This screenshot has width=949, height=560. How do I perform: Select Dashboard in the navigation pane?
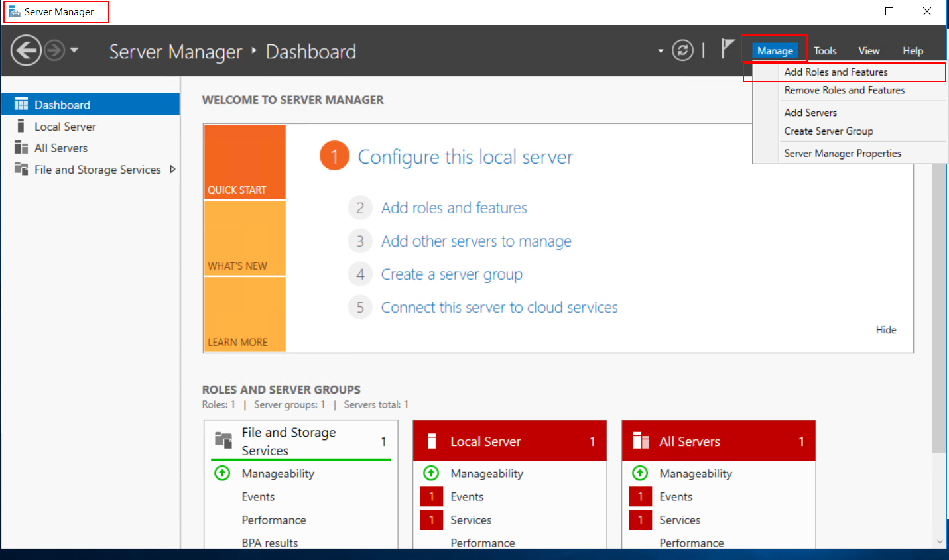click(x=90, y=104)
